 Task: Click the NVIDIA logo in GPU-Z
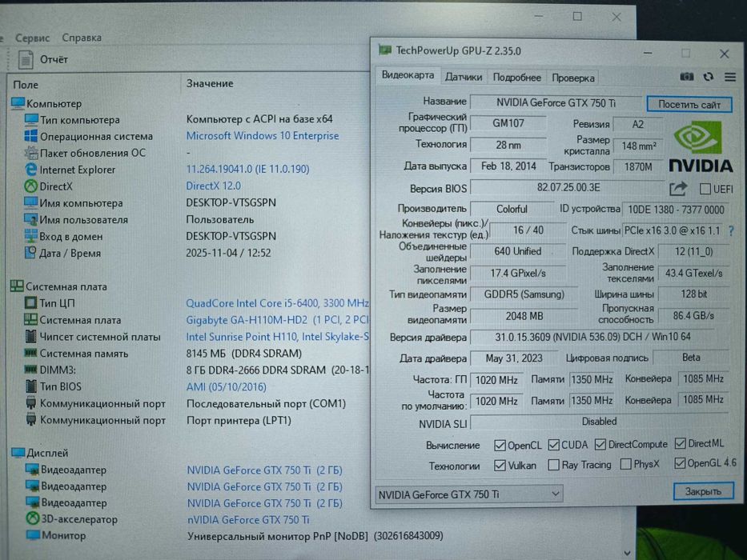tap(701, 146)
